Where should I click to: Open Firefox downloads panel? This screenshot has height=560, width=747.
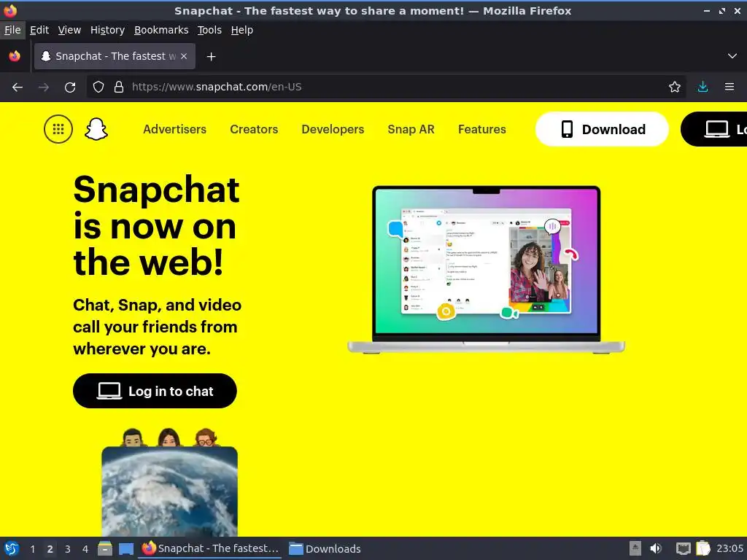[703, 87]
